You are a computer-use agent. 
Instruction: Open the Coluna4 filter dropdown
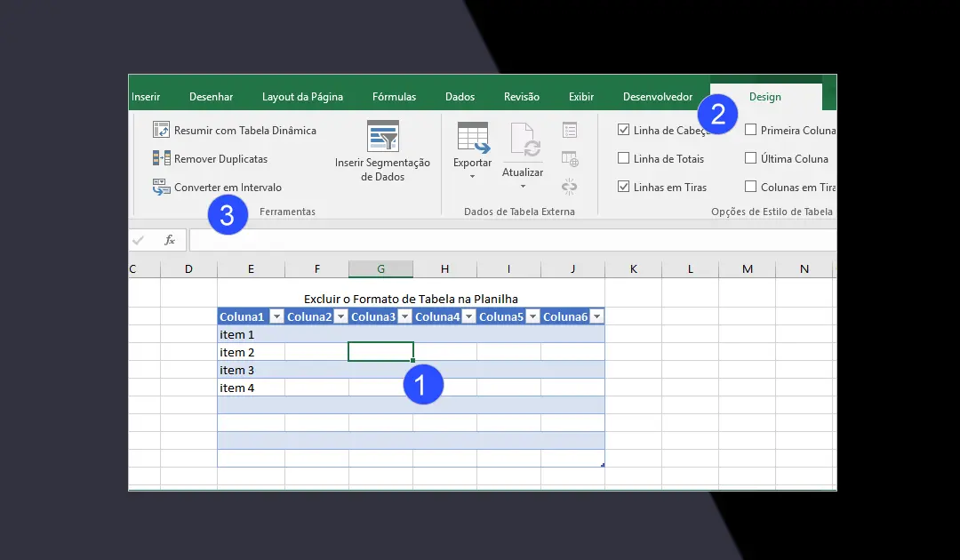click(468, 317)
